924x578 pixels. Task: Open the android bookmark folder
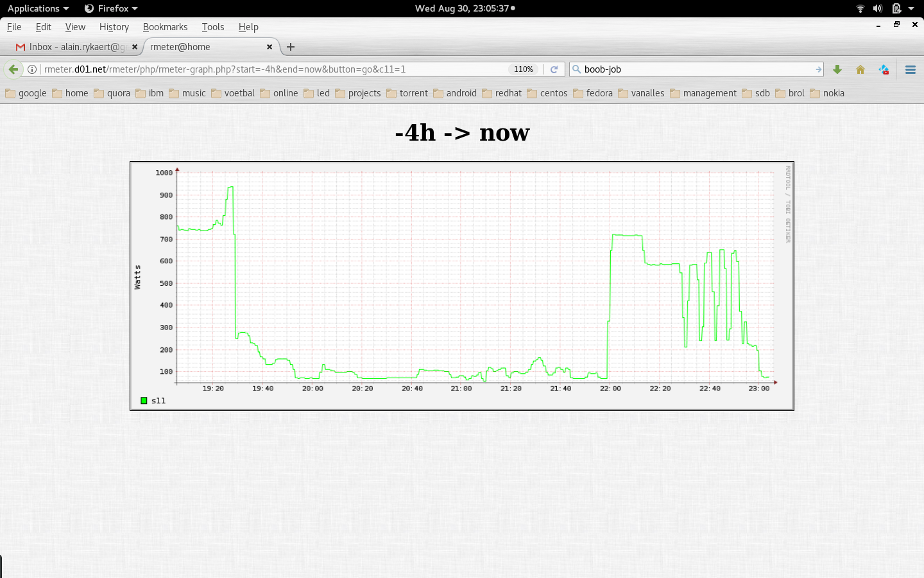(455, 93)
